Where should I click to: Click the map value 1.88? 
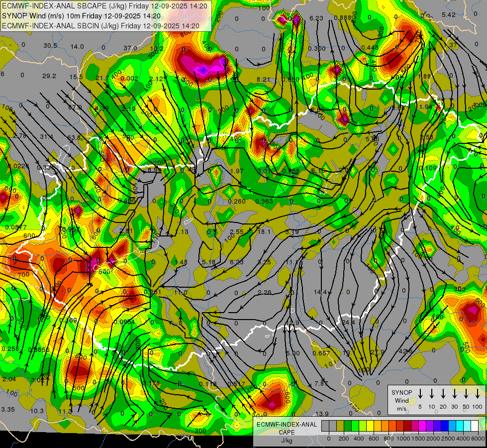point(425,77)
